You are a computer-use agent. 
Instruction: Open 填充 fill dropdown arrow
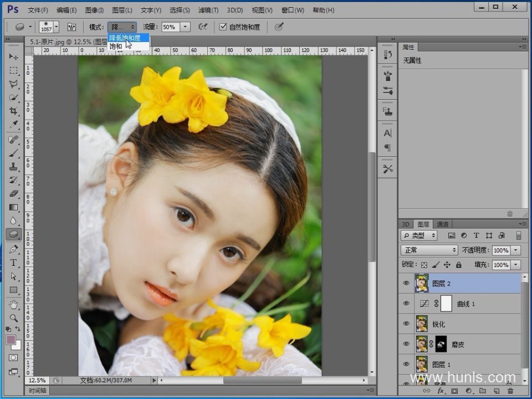516,265
